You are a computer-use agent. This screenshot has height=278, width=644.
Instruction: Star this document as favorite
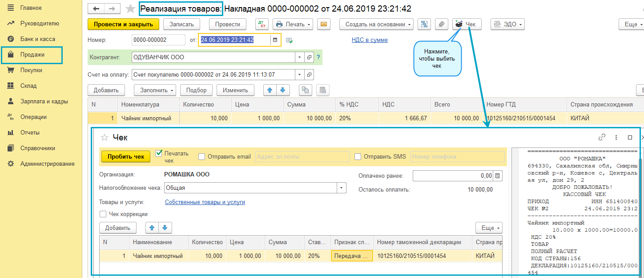click(x=130, y=9)
